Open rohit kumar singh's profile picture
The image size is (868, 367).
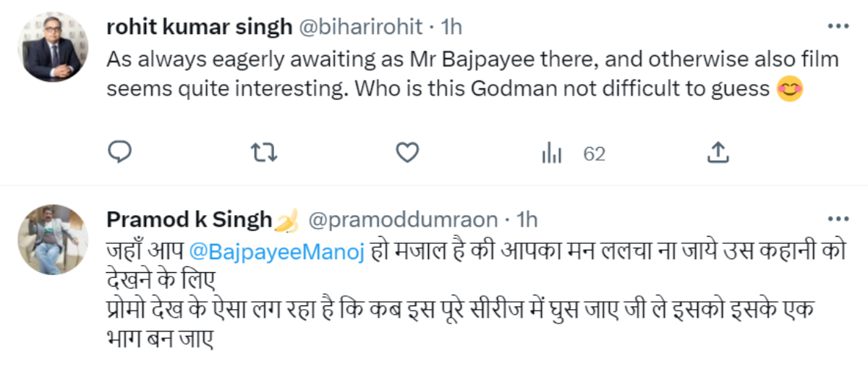(51, 46)
